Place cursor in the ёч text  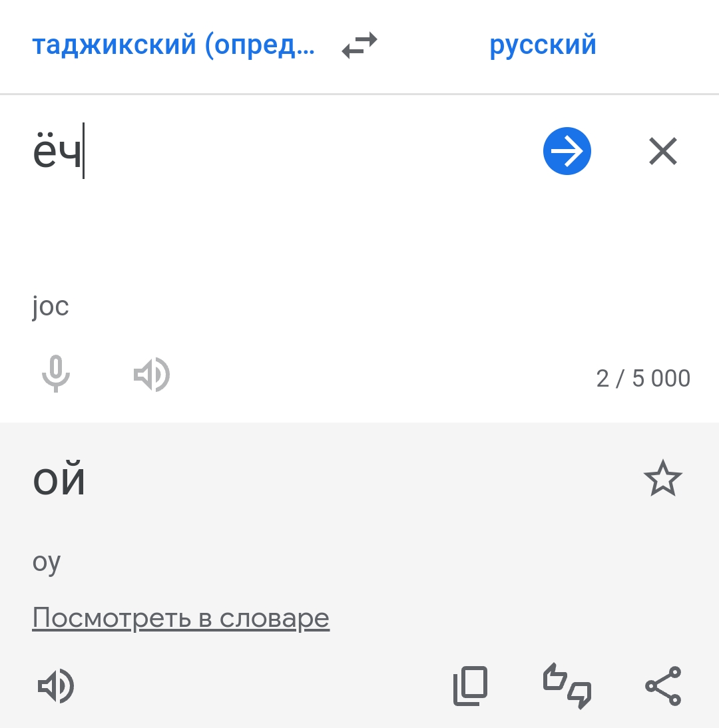pyautogui.click(x=57, y=151)
